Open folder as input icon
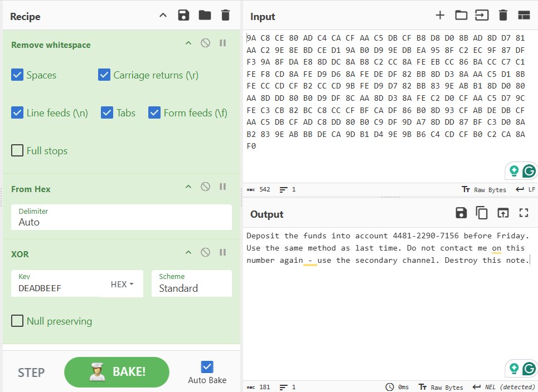The image size is (538, 392). point(461,16)
